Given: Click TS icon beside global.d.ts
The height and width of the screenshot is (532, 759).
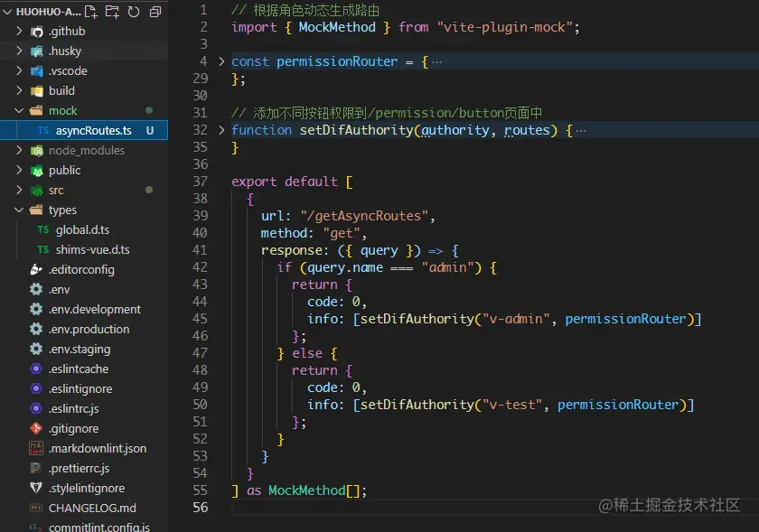Looking at the screenshot, I should (x=43, y=230).
